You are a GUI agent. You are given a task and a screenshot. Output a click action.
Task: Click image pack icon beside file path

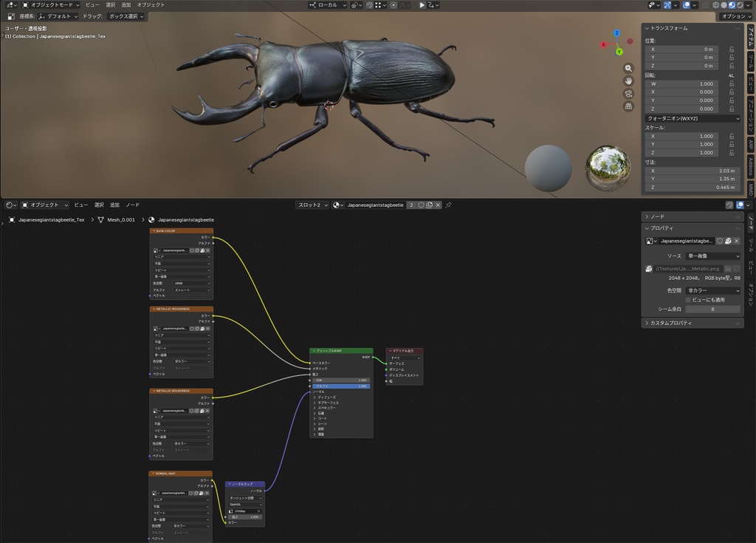tap(649, 268)
